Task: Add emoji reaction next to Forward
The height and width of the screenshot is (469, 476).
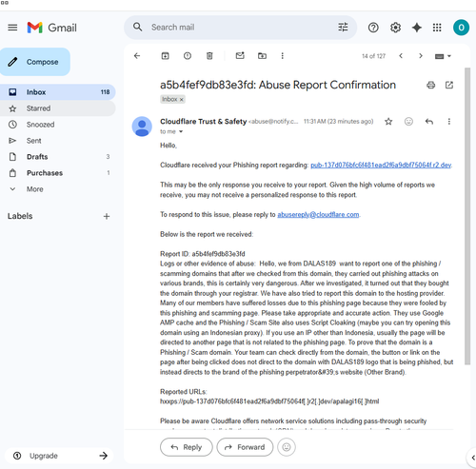Action: (287, 447)
